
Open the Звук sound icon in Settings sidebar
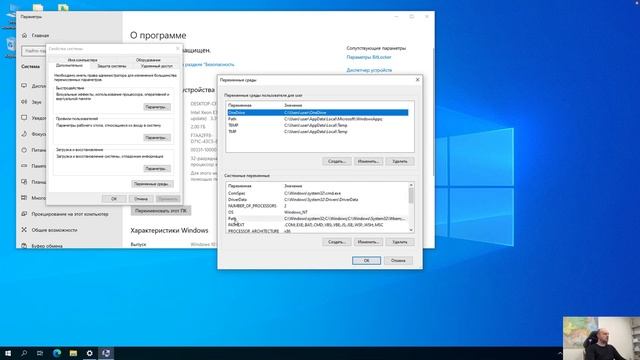(x=24, y=102)
